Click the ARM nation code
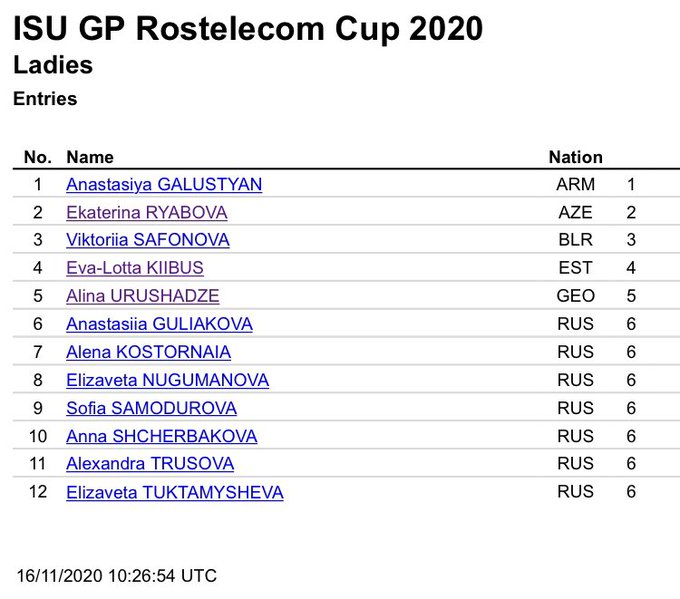The width and height of the screenshot is (680, 599). (x=575, y=185)
